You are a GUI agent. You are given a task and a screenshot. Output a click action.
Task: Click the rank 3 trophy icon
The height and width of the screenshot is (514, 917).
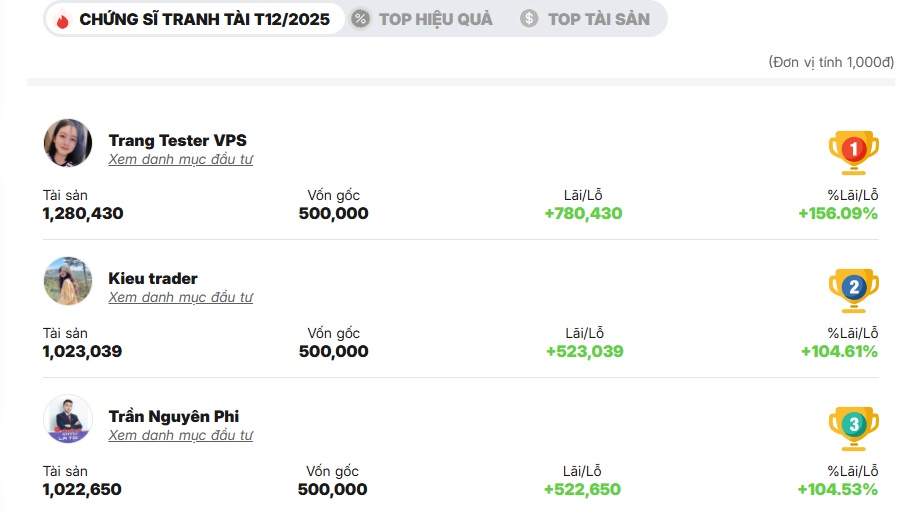(x=853, y=427)
